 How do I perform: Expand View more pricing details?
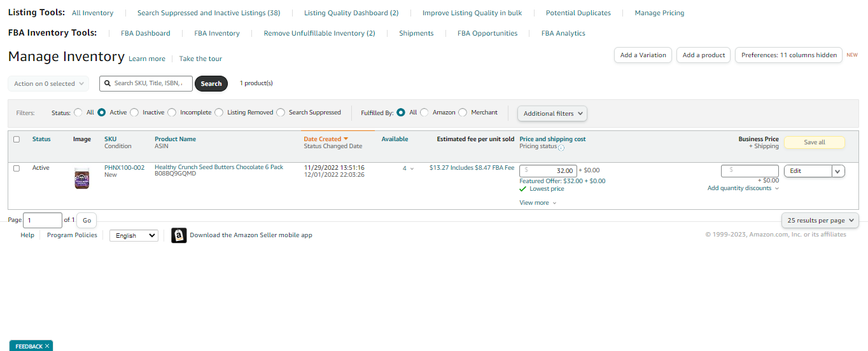point(538,203)
